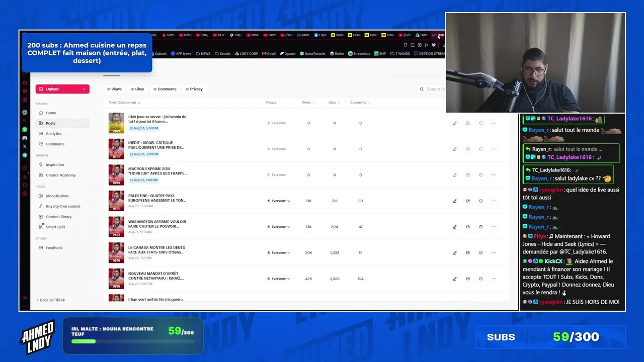The height and width of the screenshot is (362, 644).
Task: Open the Privacy filter dropdown
Action: (x=194, y=89)
